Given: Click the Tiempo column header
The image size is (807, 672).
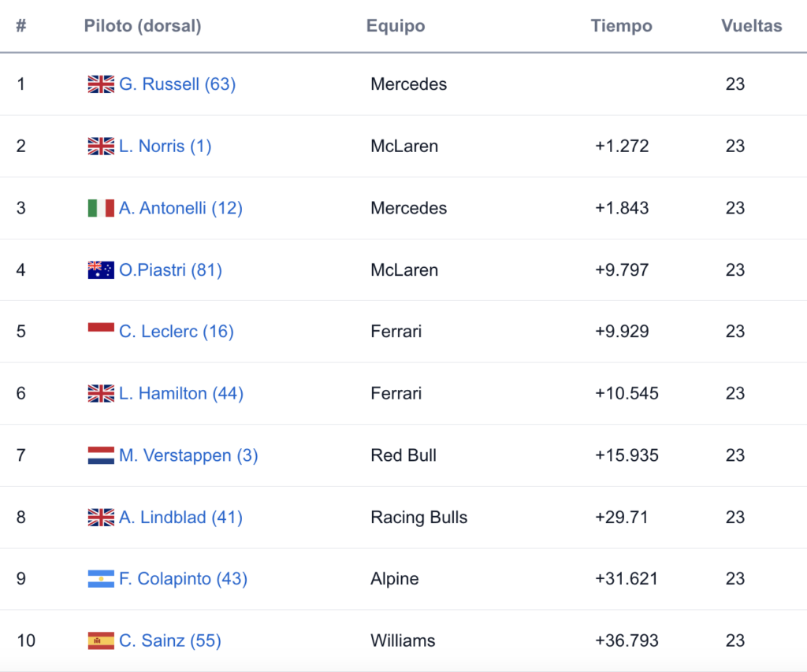Looking at the screenshot, I should (621, 26).
